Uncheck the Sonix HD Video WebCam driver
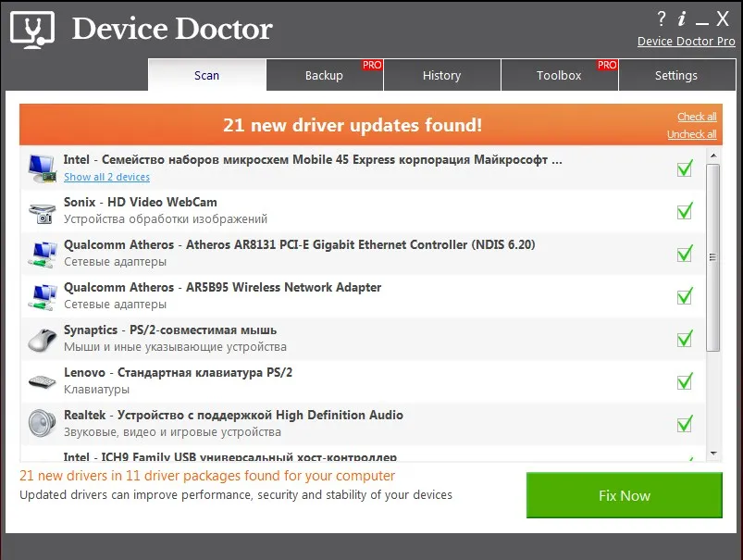Screen dimensions: 743x560 point(685,210)
